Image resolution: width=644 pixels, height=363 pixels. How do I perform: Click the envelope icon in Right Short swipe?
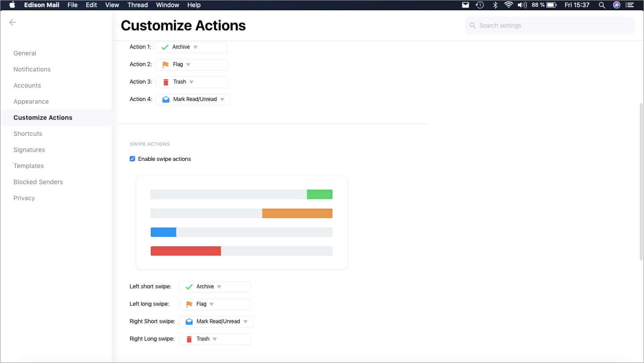pos(189,321)
